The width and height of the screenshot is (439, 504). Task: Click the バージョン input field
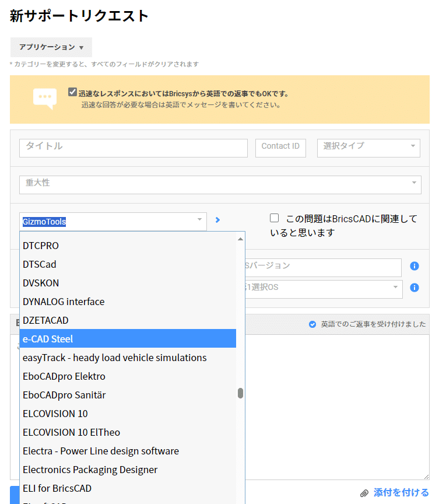(323, 267)
